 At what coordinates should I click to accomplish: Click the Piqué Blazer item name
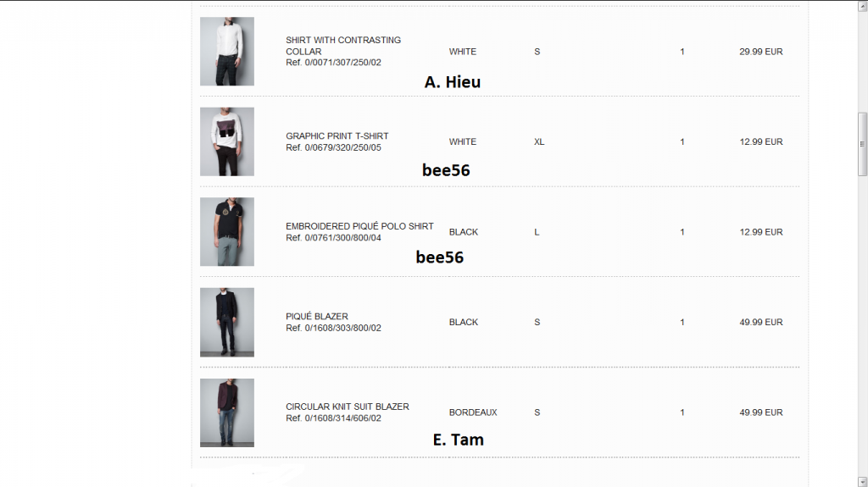tap(317, 317)
